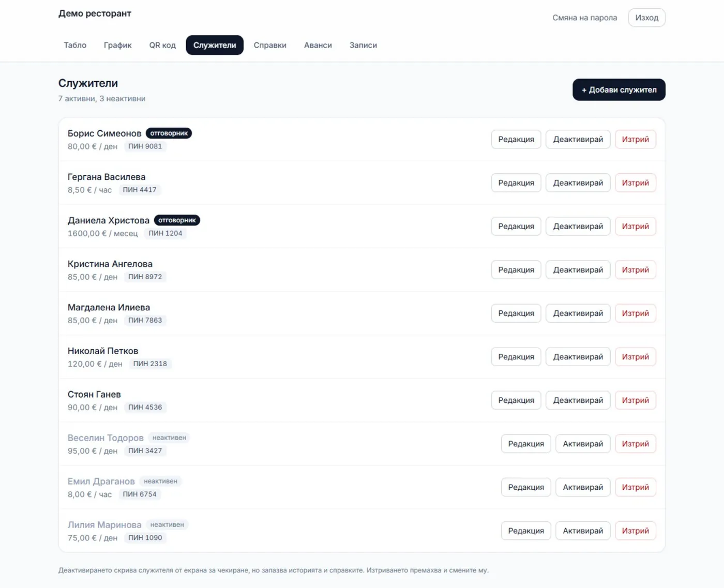Viewport: 724px width, 588px height.
Task: Open Редакция for Даниела Христова
Action: click(x=516, y=226)
